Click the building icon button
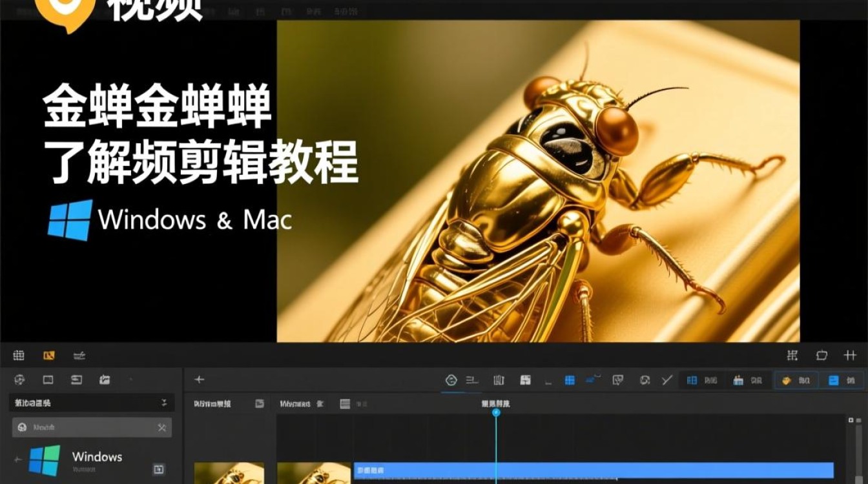 (x=748, y=381)
